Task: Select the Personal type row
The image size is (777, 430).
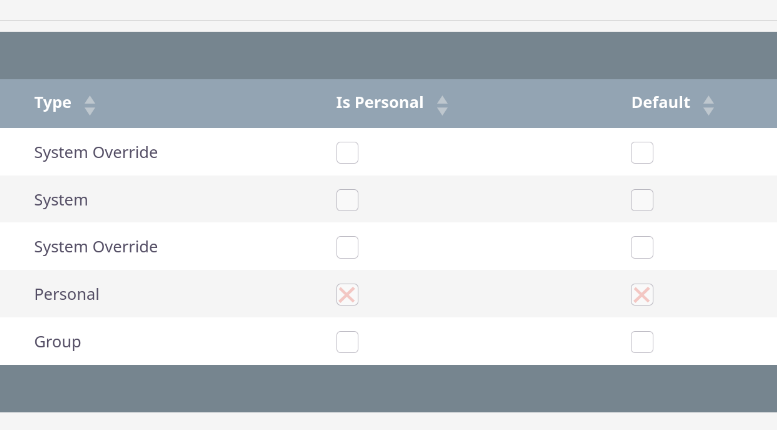Action: tap(67, 294)
